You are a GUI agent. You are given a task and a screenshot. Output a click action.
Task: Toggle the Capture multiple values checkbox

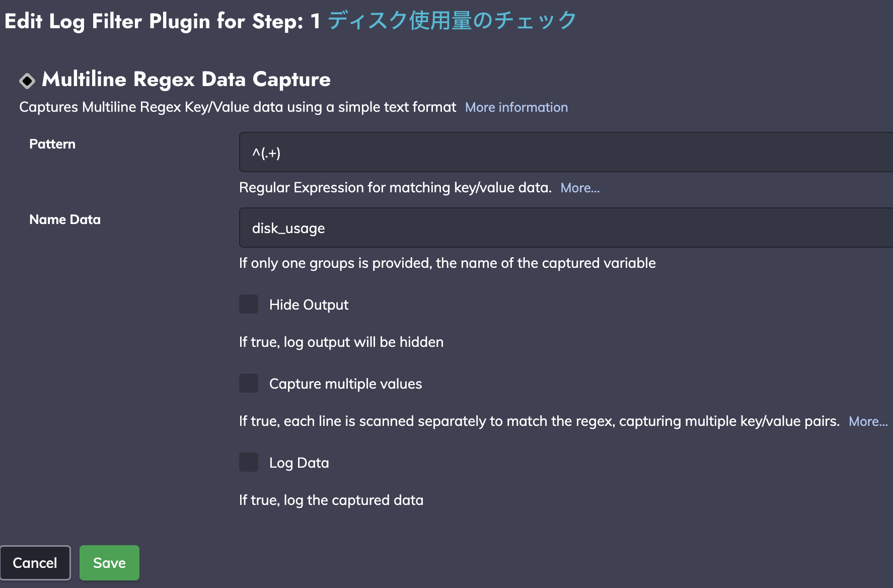pos(249,383)
